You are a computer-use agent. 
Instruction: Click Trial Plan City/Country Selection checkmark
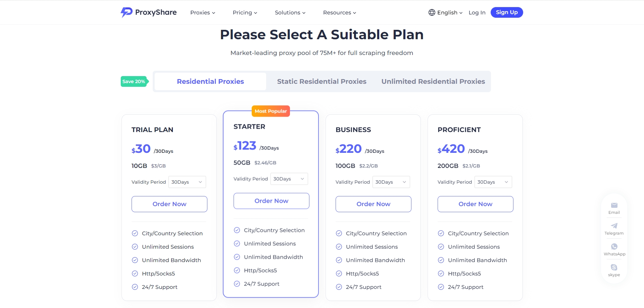pyautogui.click(x=135, y=233)
